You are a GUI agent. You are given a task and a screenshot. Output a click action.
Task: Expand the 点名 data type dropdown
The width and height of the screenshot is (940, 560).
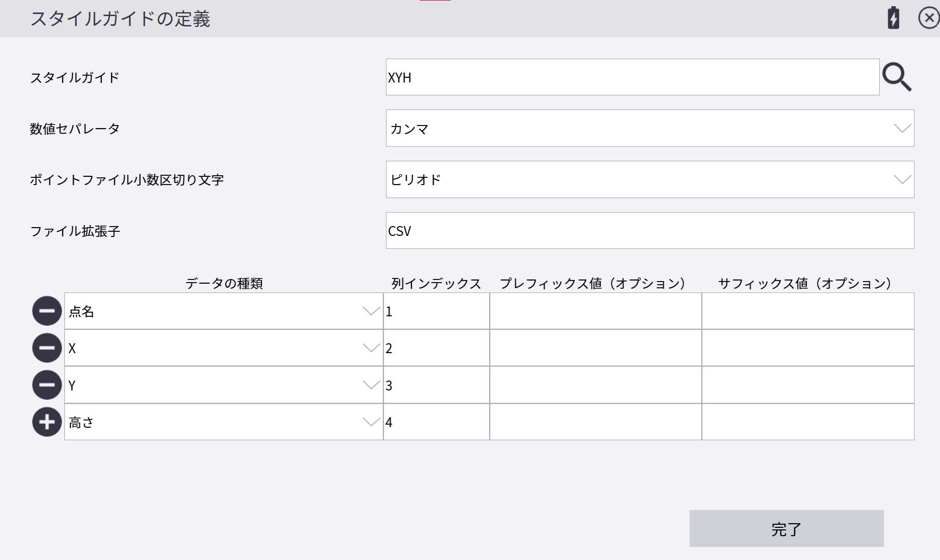coord(371,311)
